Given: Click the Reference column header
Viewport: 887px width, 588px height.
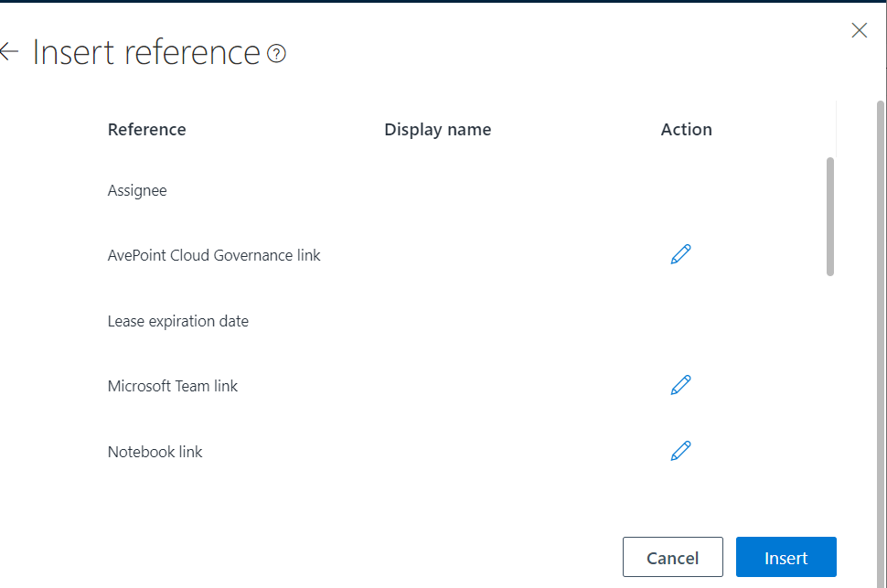Looking at the screenshot, I should click(x=146, y=129).
